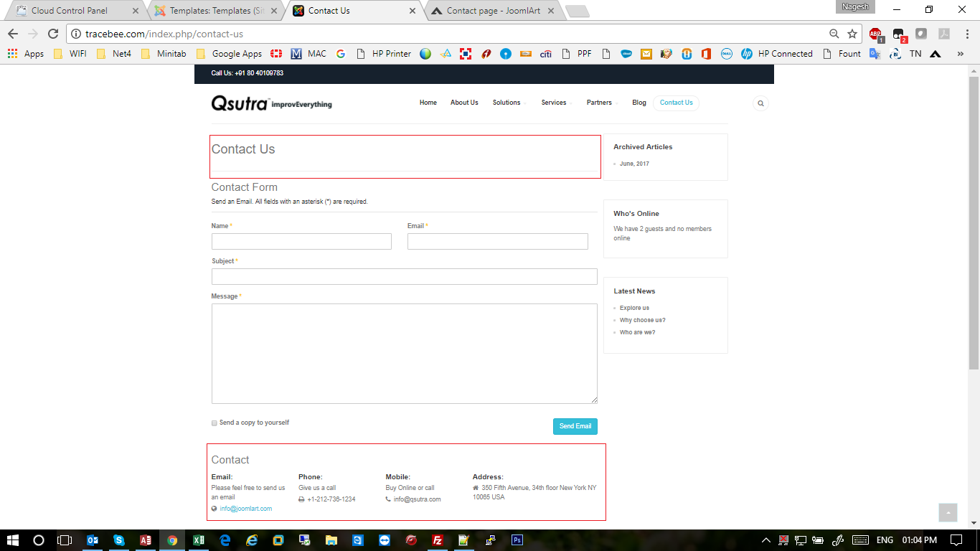Image resolution: width=980 pixels, height=551 pixels.
Task: Open the Windows Start menu
Action: (x=12, y=540)
